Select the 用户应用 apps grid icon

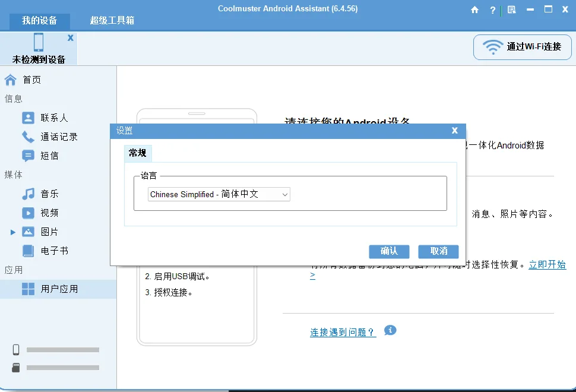[x=28, y=289]
